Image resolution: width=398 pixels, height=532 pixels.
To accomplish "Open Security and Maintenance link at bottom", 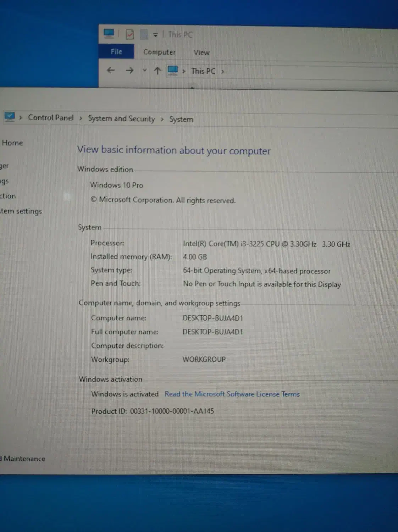I will coord(23,459).
